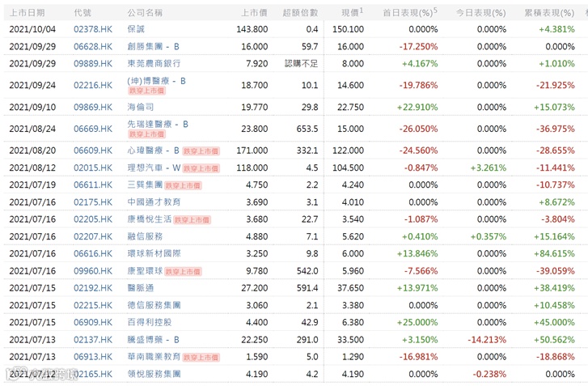Click company name 康橋悅生活
This screenshot has height=386, width=588.
pos(150,219)
